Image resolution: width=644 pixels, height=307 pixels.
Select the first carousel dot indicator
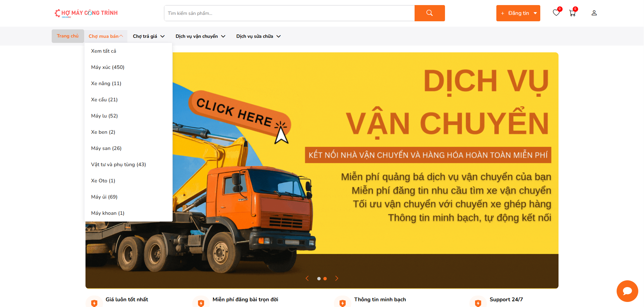coord(319,279)
